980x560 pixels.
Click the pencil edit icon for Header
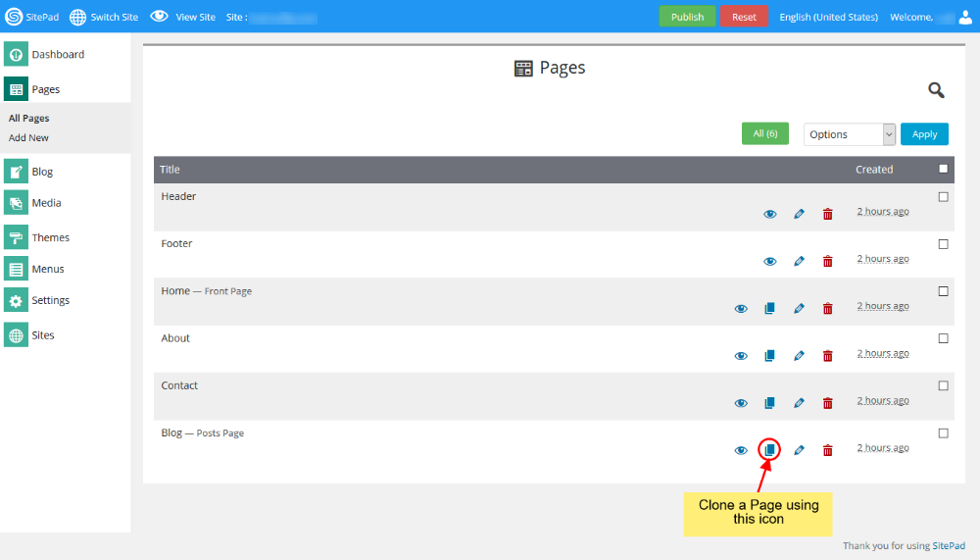point(799,214)
